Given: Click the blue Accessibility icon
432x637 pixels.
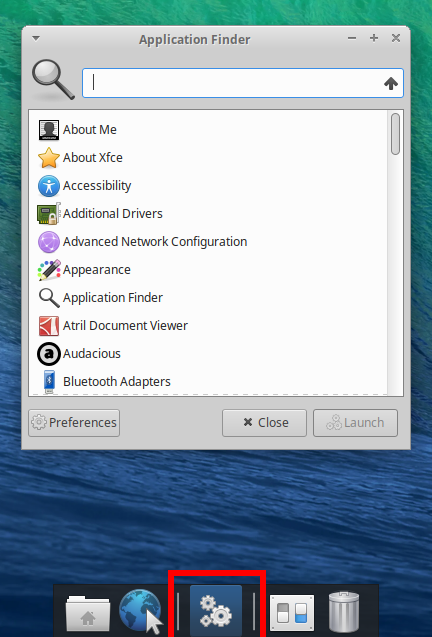Looking at the screenshot, I should pyautogui.click(x=49, y=186).
